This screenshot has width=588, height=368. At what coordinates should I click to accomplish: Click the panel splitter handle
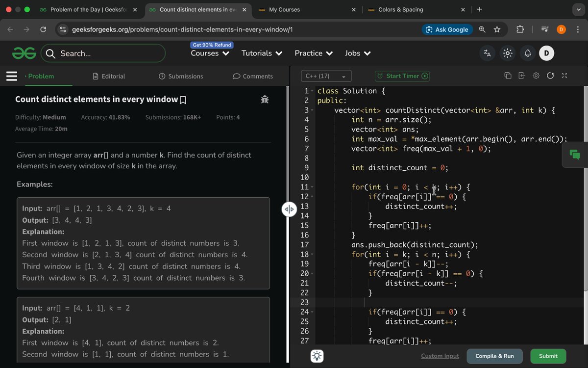click(289, 210)
